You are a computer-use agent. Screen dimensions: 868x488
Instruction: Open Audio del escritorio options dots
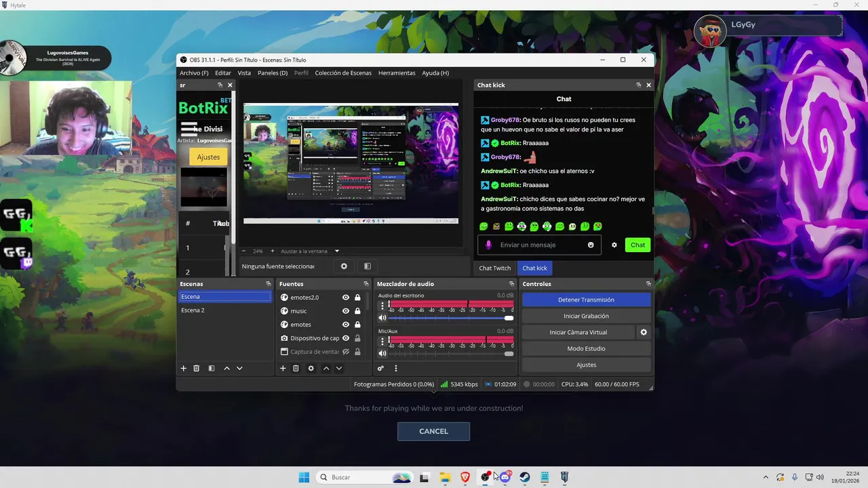[x=382, y=305]
